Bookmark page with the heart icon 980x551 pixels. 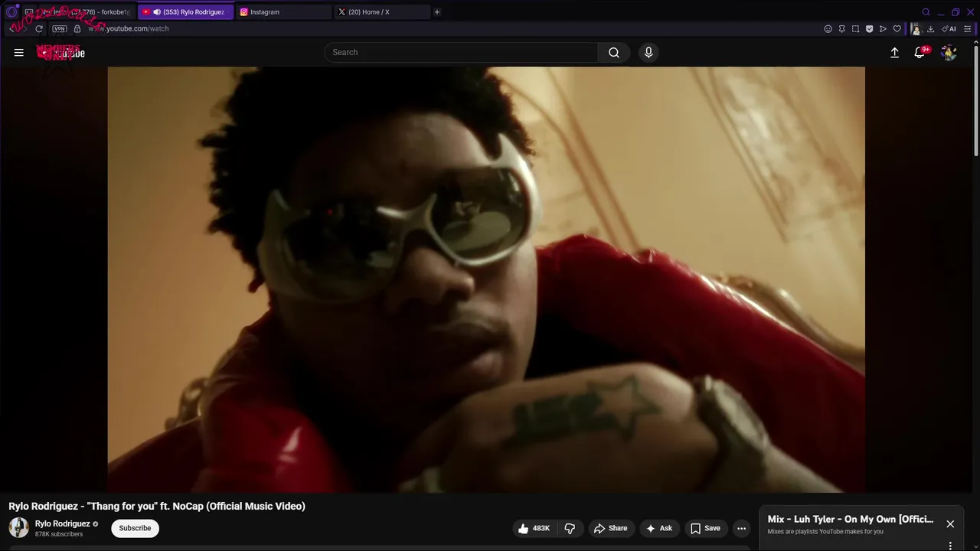click(897, 29)
